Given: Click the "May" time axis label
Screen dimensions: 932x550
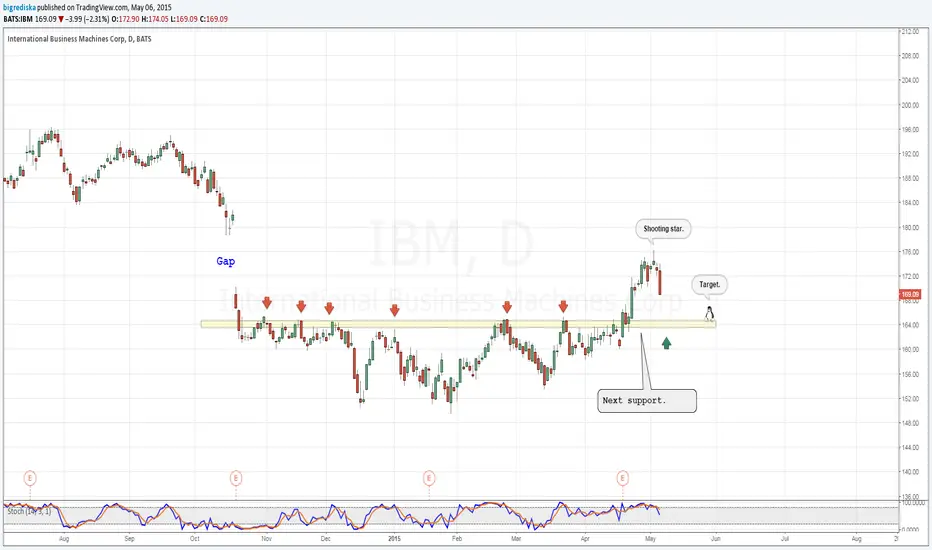Looking at the screenshot, I should 650,539.
